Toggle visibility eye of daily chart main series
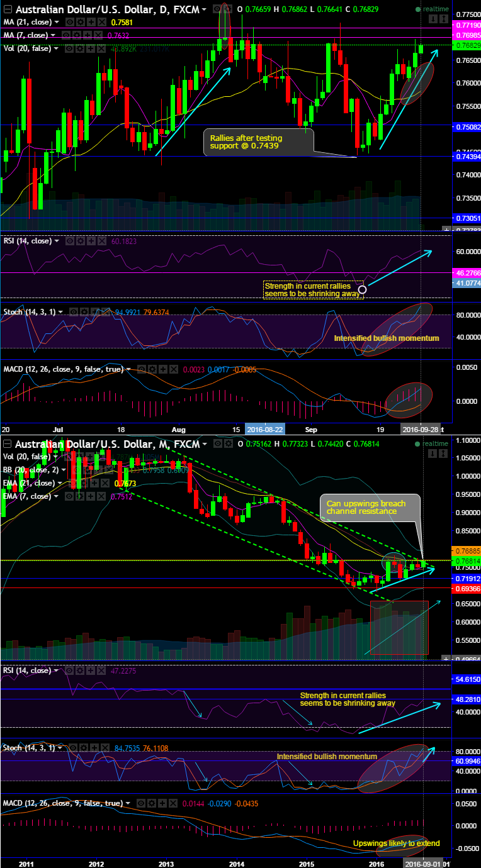Image resolution: width=481 pixels, height=868 pixels. [217, 9]
